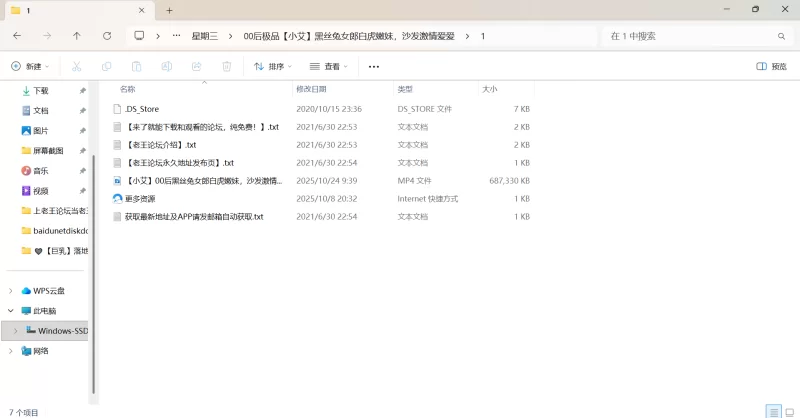Click the copy icon in toolbar

tap(107, 66)
